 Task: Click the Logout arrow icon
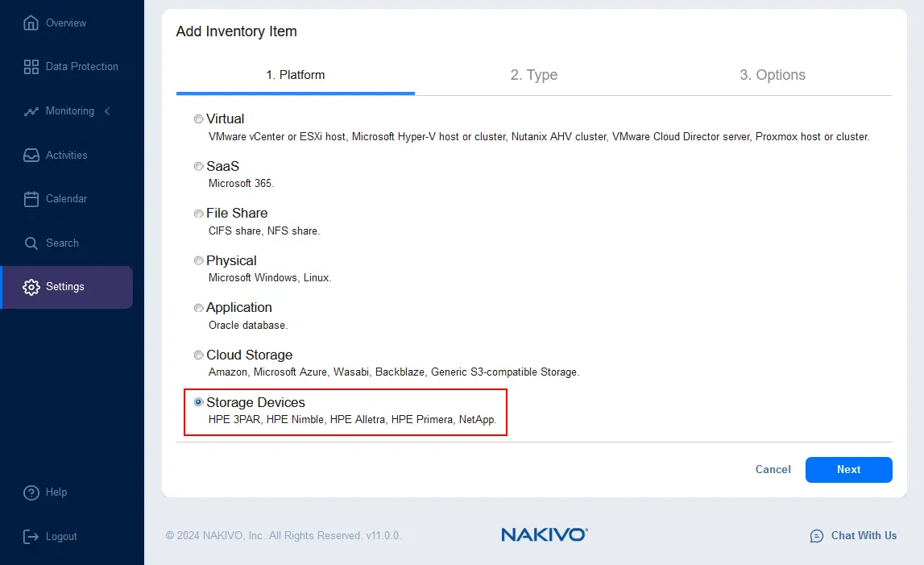coord(31,536)
